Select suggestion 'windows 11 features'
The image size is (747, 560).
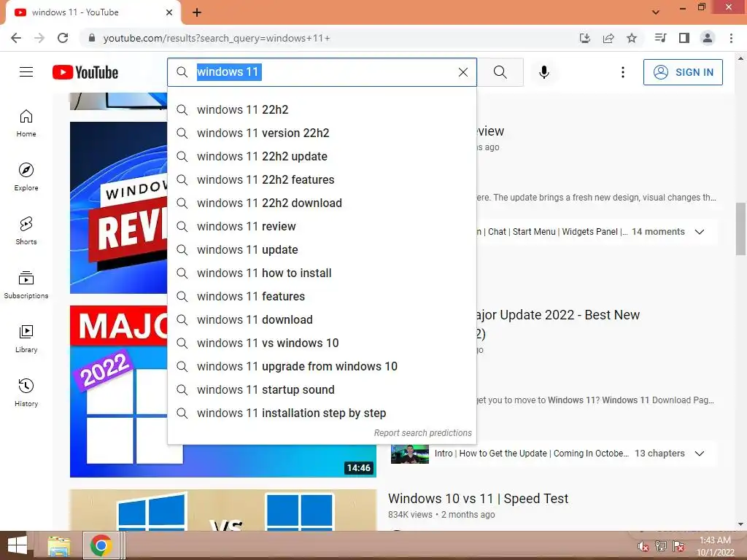point(322,296)
